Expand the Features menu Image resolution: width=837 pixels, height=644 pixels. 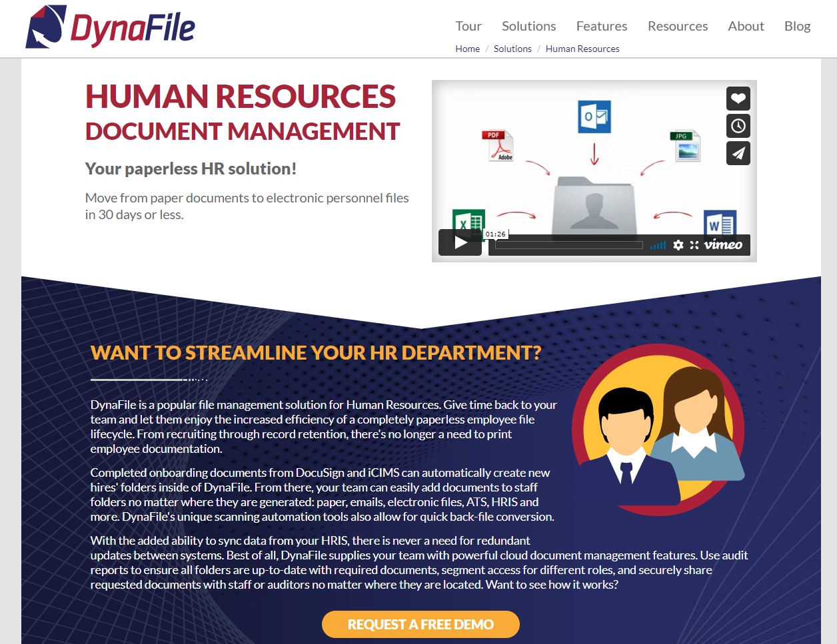602,26
